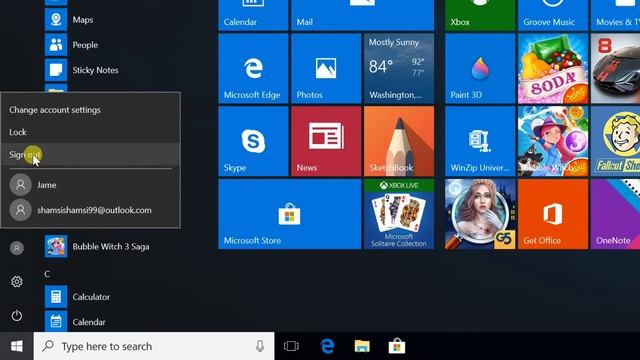Open the SketchBook tile
The height and width of the screenshot is (360, 640).
399,141
